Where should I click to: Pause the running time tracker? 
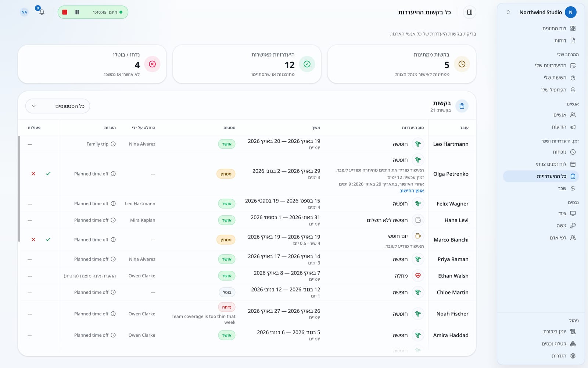77,12
